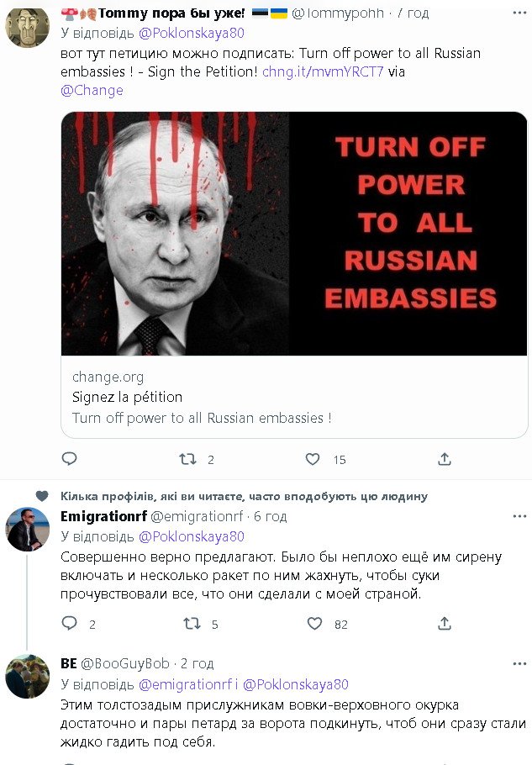Click @emigrationrf mention in BE's reply
This screenshot has width=532, height=765.
(185, 684)
